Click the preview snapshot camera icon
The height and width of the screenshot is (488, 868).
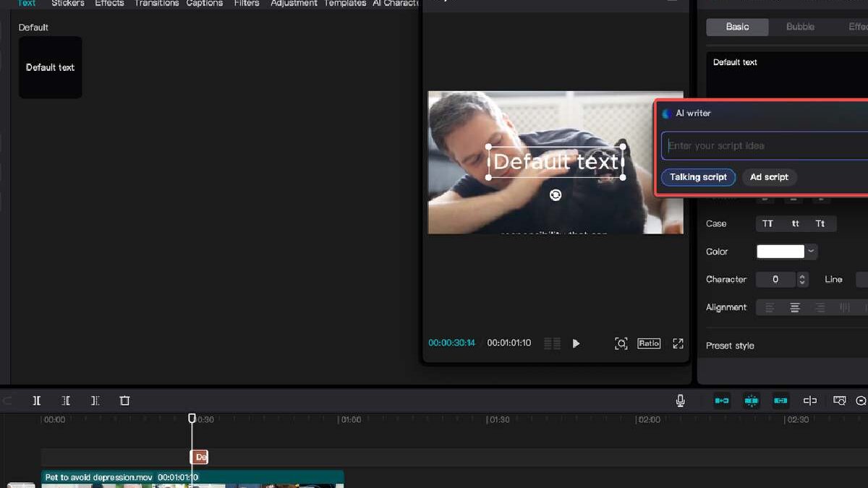coord(621,343)
